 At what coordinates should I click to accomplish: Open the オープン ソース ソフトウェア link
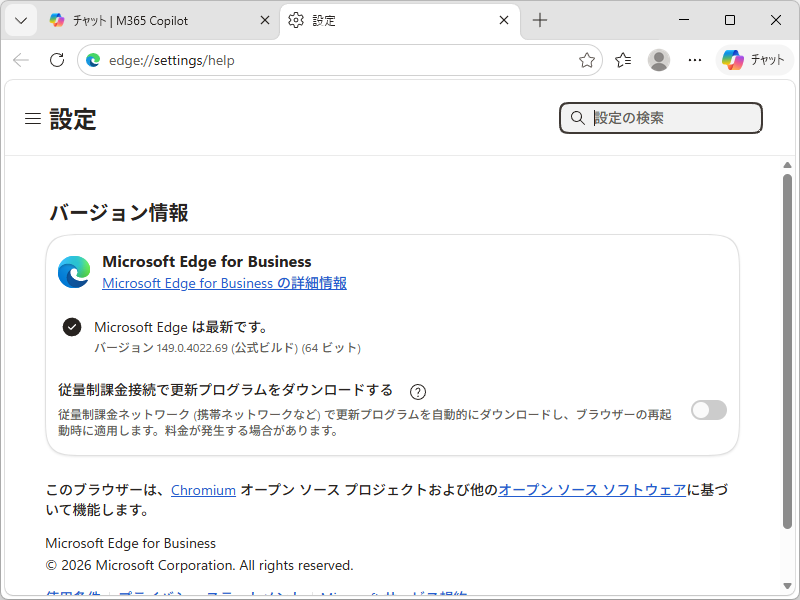point(592,490)
